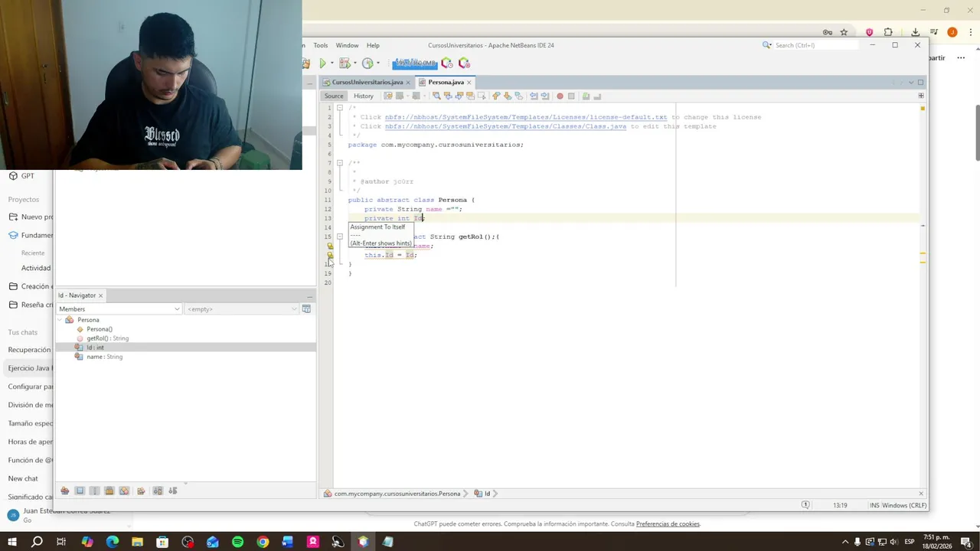Open the license-default.txt link in the editor
The height and width of the screenshot is (551, 980).
[x=525, y=117]
